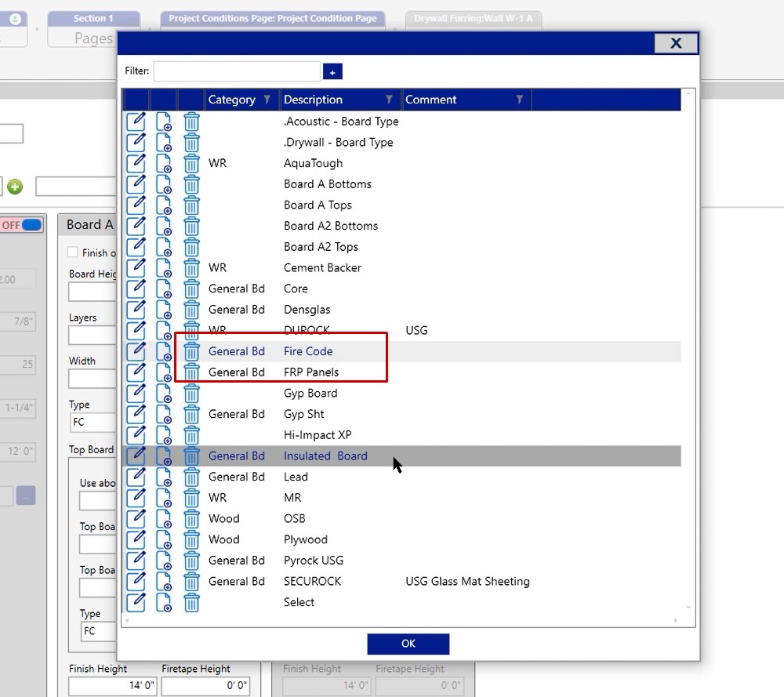Toggle the OFF switch on left panel

click(21, 225)
